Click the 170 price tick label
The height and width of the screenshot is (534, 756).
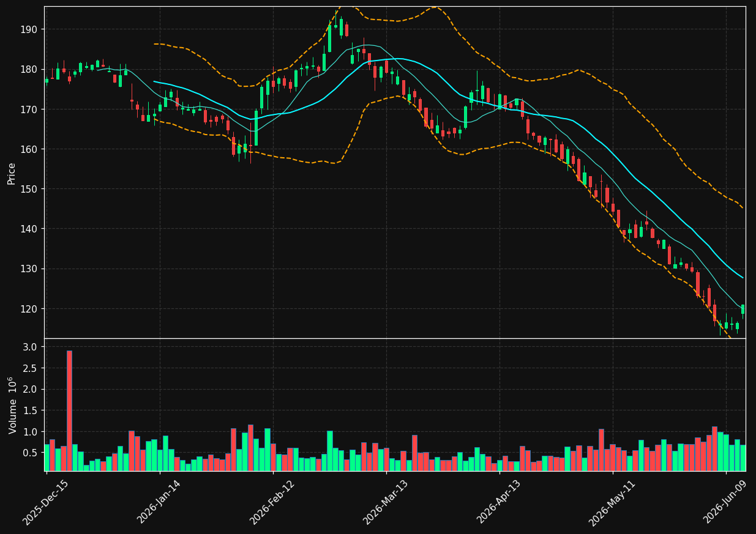click(29, 109)
